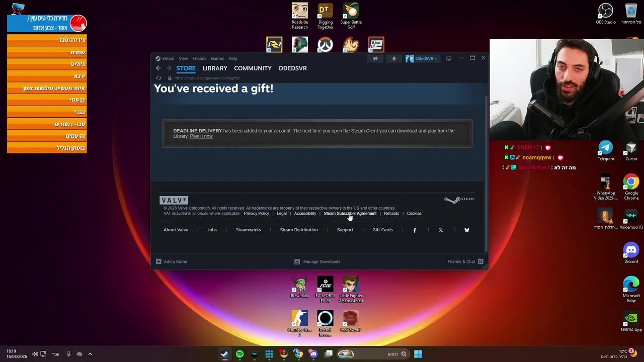Image resolution: width=644 pixels, height=362 pixels.
Task: Open the Steam Distribution link
Action: point(299,230)
